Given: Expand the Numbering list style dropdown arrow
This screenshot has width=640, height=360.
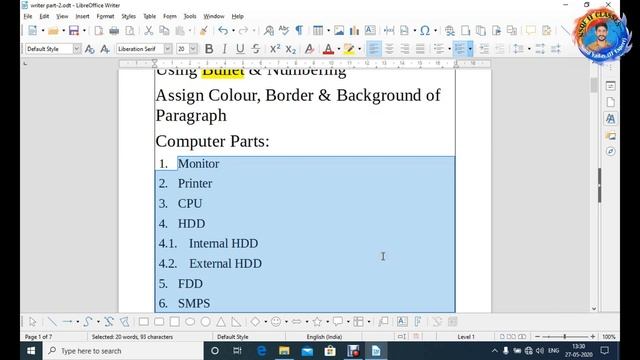Looking at the screenshot, I should [470, 49].
